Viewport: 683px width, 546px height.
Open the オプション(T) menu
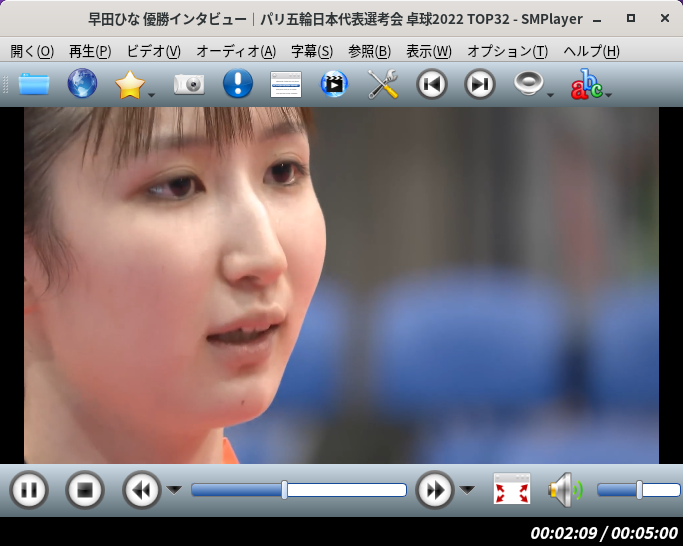tap(507, 51)
